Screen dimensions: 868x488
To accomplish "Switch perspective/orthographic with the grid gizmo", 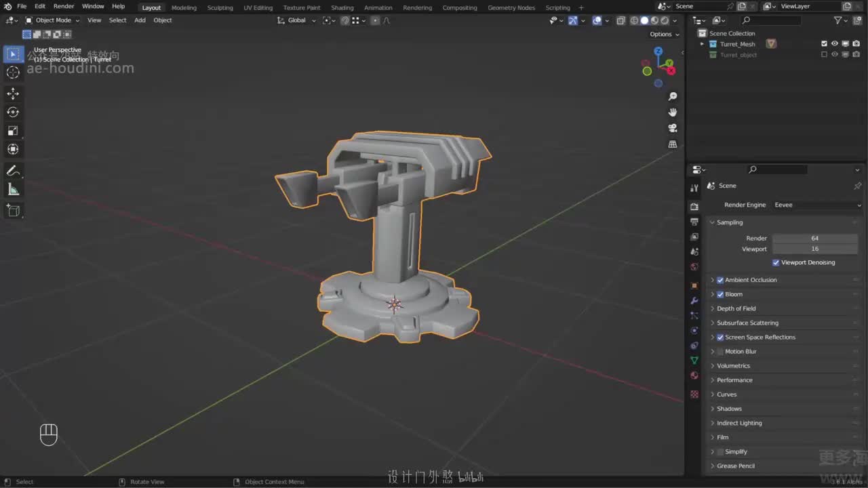I will 673,144.
